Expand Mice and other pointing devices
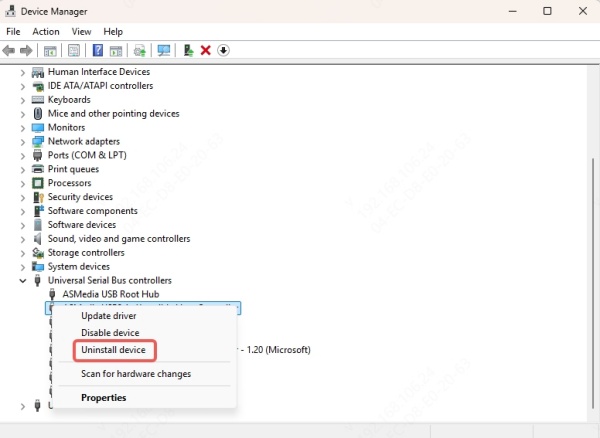 23,114
